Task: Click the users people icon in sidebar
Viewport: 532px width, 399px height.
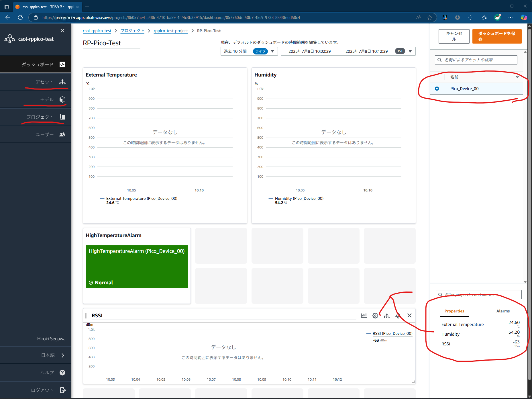Action: pos(62,134)
